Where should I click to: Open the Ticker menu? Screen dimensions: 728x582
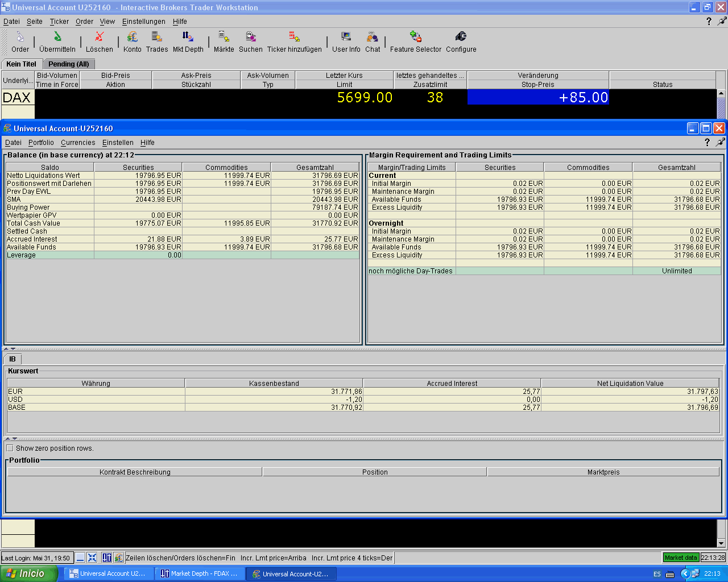59,21
